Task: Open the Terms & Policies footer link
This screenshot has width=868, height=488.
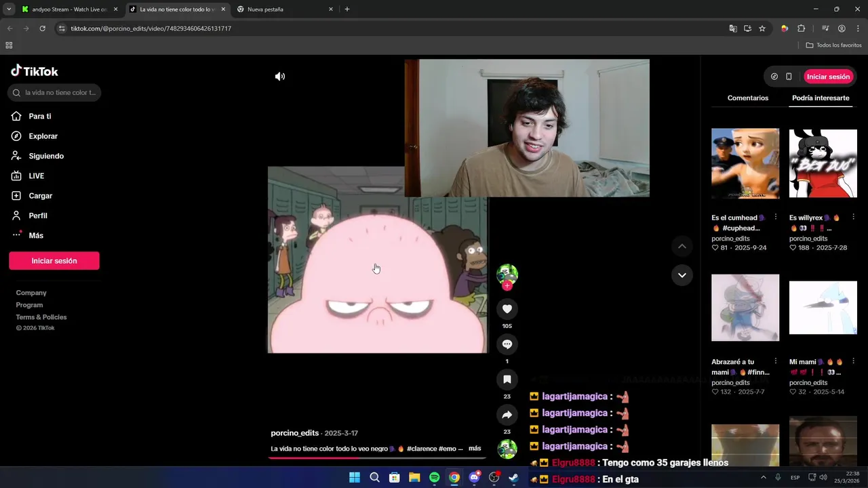Action: point(41,317)
